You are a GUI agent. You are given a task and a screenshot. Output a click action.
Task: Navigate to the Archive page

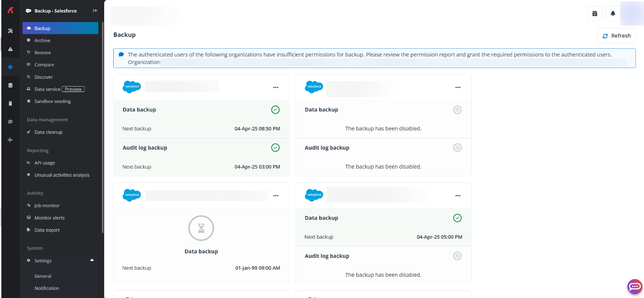[x=42, y=40]
